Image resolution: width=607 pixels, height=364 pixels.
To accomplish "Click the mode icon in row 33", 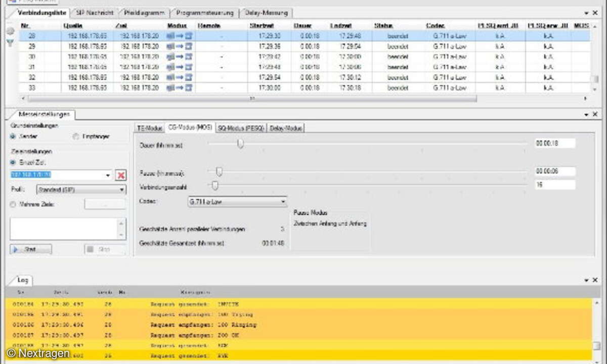I will (x=180, y=87).
